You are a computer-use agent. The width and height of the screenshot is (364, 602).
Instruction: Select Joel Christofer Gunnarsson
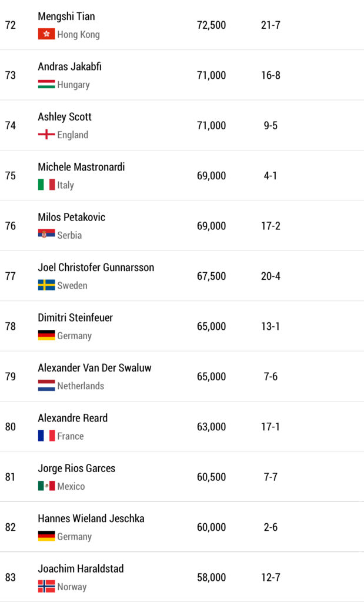[96, 267]
